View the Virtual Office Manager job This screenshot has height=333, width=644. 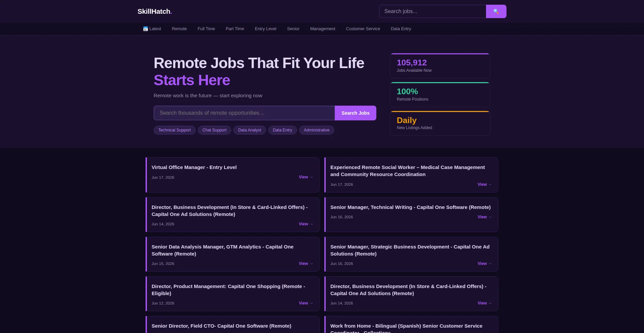click(x=306, y=177)
